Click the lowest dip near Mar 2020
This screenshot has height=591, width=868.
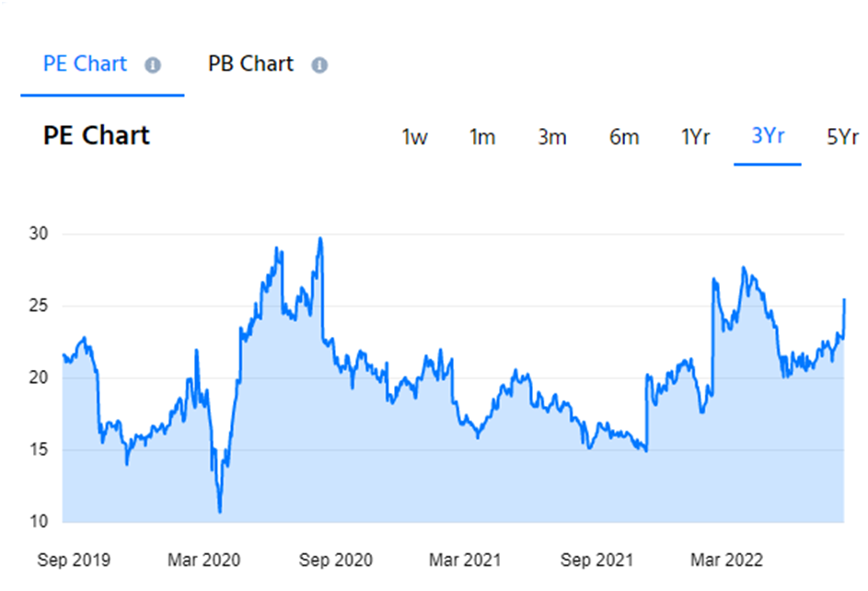point(219,511)
